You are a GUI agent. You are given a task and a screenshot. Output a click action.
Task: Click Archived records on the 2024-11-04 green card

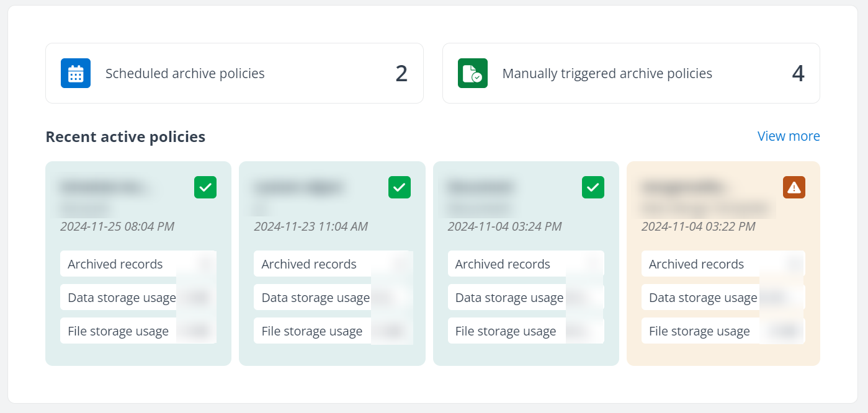click(x=526, y=264)
